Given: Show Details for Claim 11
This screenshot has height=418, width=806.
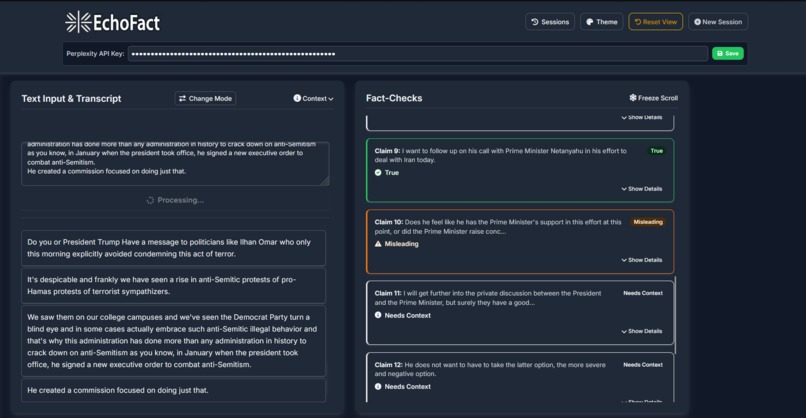Looking at the screenshot, I should click(642, 331).
